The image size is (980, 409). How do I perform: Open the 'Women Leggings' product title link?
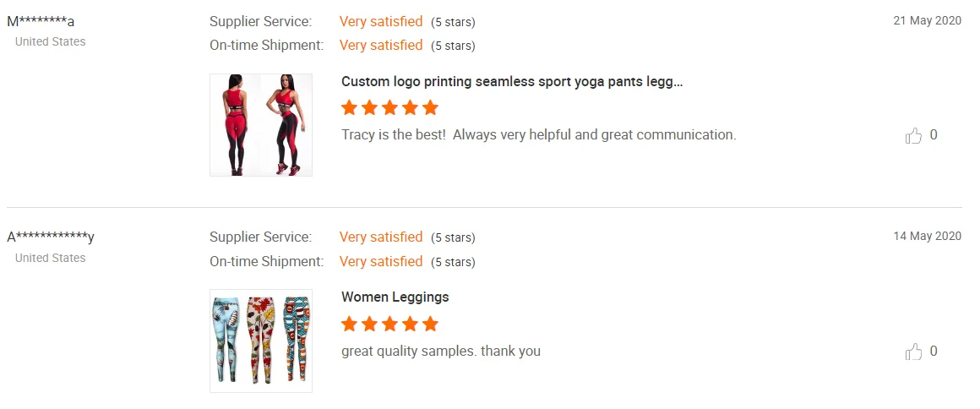395,297
